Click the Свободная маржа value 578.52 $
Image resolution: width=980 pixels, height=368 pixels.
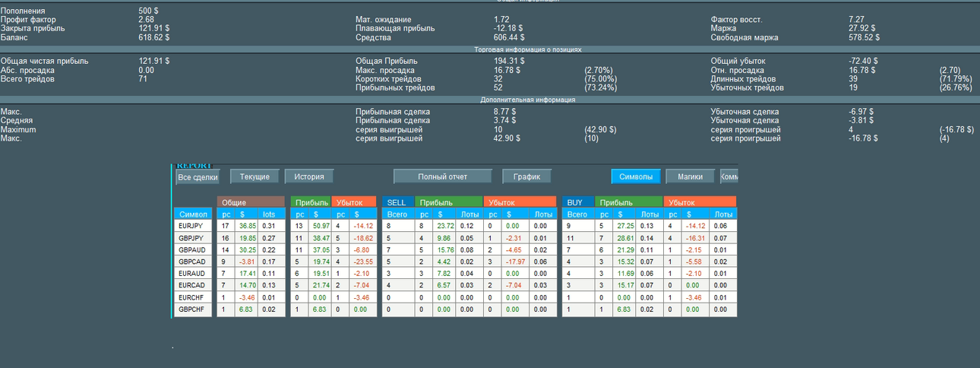tap(864, 37)
